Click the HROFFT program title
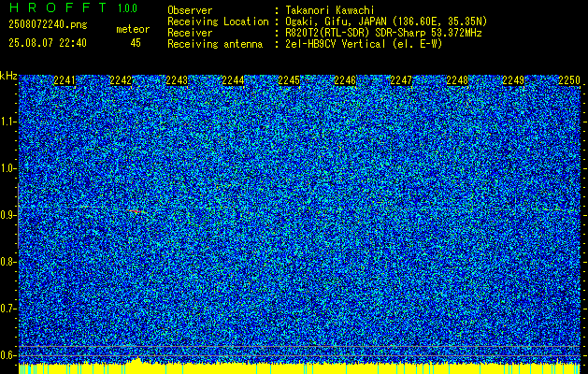 coord(57,7)
